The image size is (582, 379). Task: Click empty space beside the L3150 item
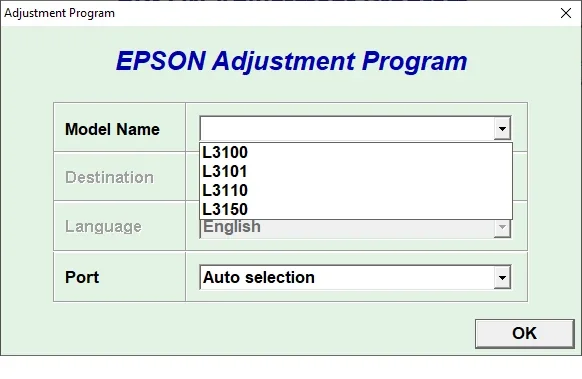(379, 209)
